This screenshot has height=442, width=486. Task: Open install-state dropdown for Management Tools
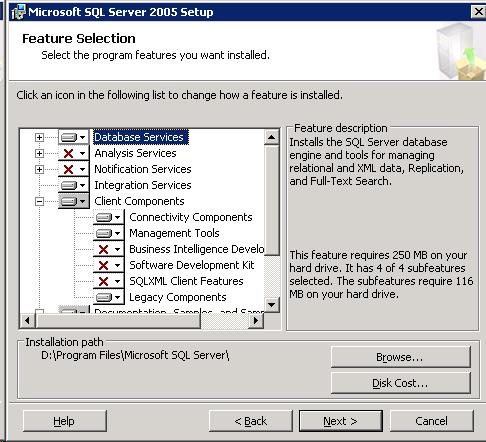[109, 233]
